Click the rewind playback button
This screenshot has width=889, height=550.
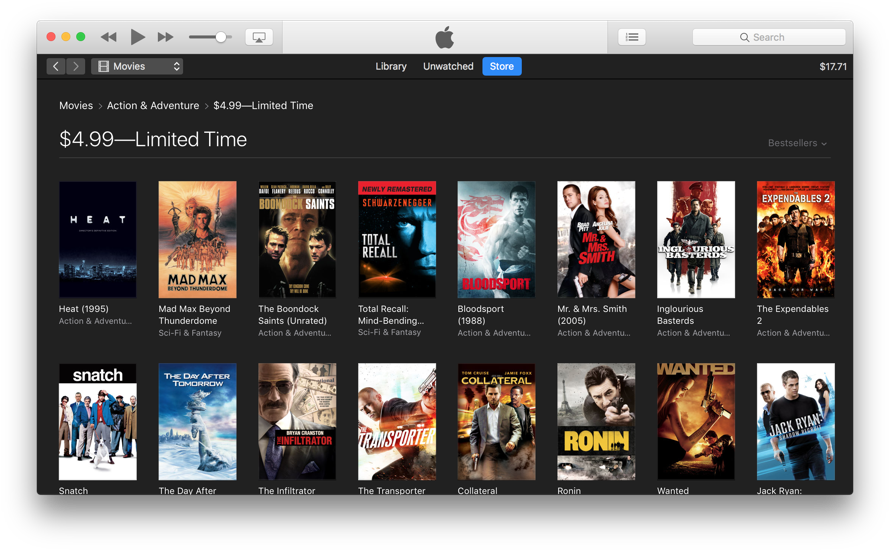click(x=108, y=37)
